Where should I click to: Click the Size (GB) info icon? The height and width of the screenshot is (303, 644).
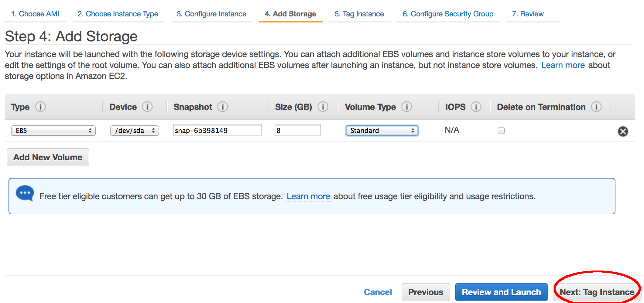point(323,107)
